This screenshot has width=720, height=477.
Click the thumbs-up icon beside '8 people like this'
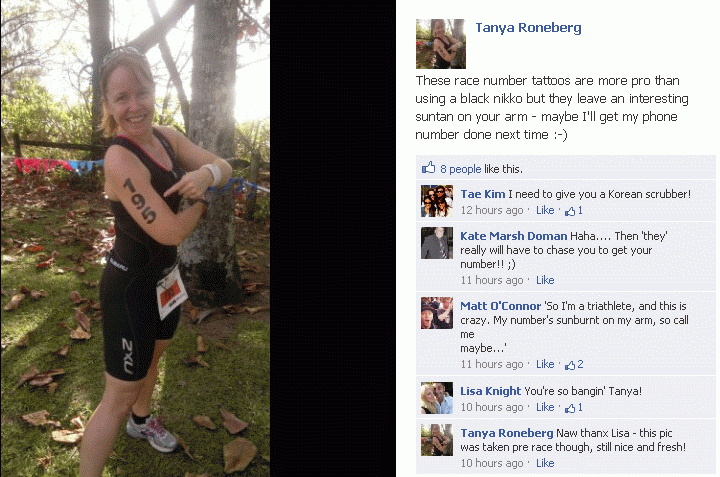tap(428, 168)
